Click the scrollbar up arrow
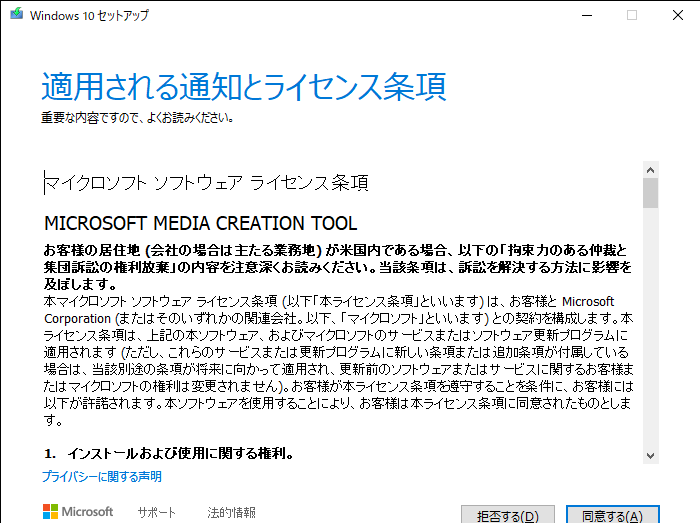 [x=650, y=170]
